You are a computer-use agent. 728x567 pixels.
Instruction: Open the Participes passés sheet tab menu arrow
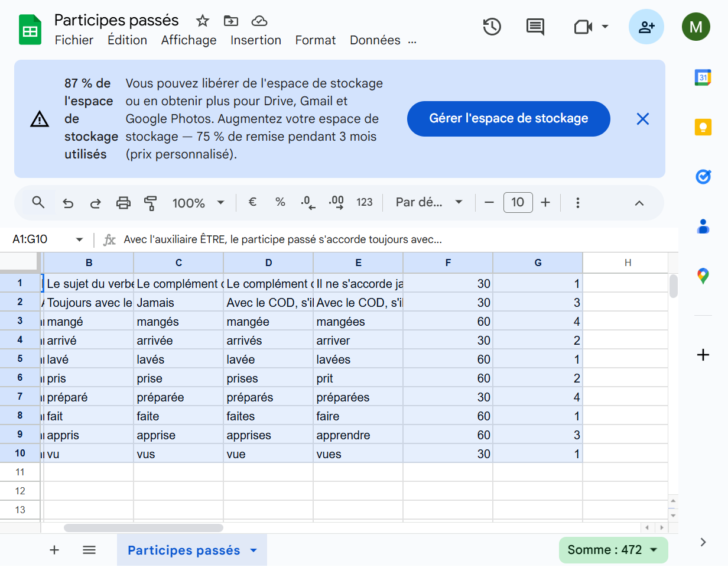coord(253,550)
